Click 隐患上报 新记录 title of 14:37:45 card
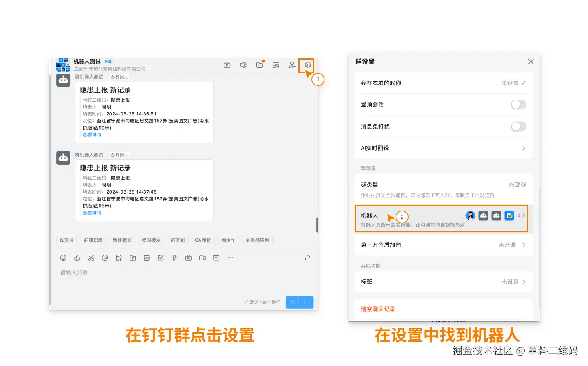The width and height of the screenshot is (588, 366). 105,168
